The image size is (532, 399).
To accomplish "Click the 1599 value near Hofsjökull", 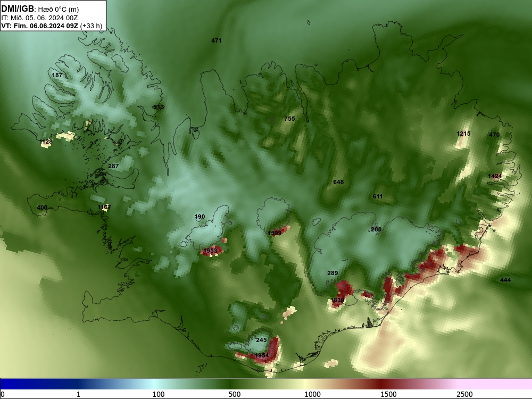I will [274, 233].
